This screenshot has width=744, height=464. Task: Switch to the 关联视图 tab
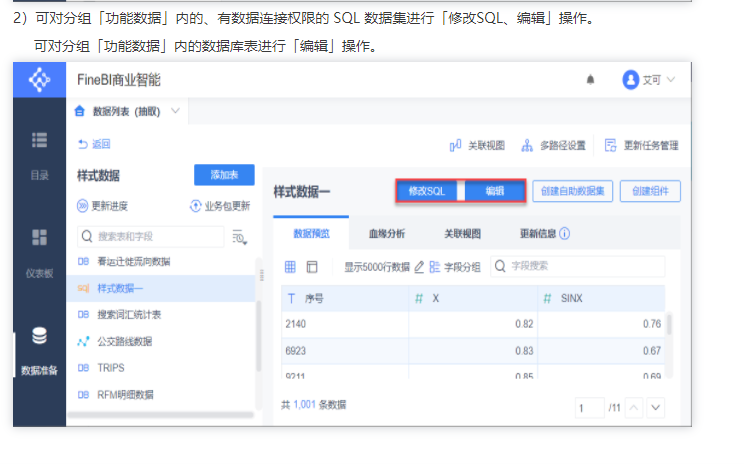[x=462, y=233]
